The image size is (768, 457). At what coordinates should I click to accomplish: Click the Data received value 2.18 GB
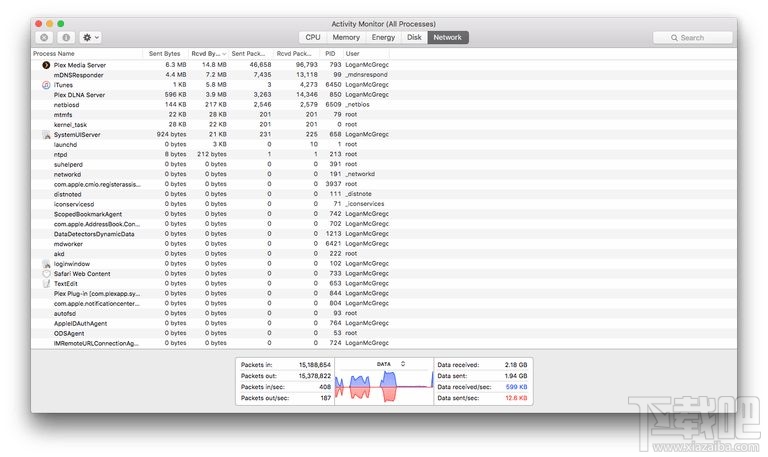[516, 365]
